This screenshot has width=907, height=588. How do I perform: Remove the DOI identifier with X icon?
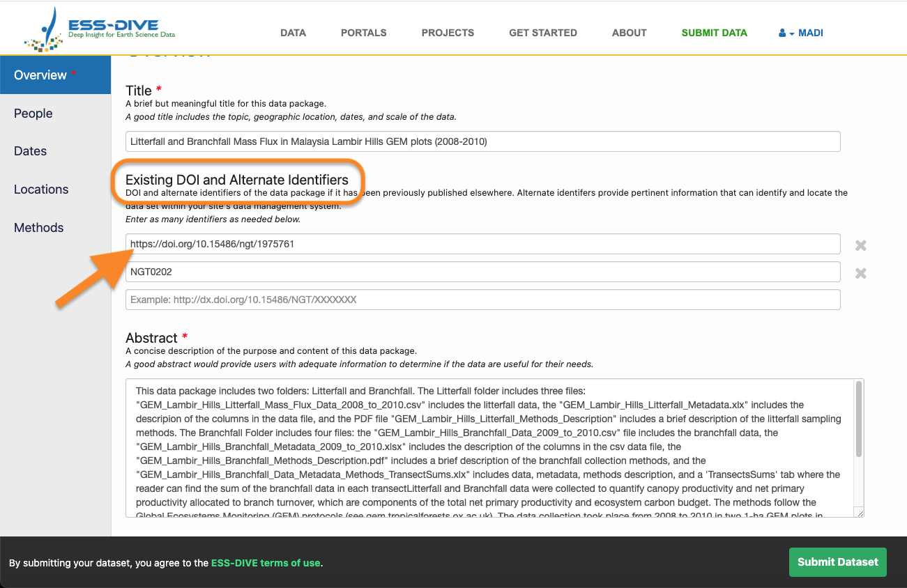click(861, 245)
